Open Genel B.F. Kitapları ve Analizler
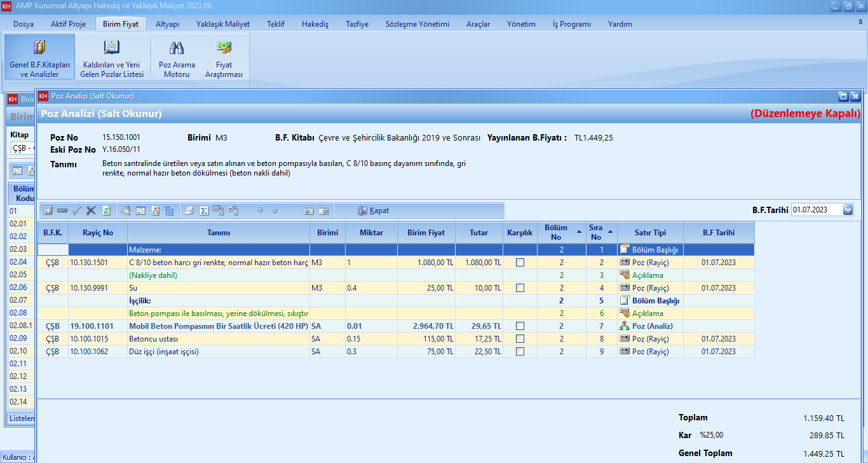Image resolution: width=868 pixels, height=463 pixels. [x=39, y=57]
